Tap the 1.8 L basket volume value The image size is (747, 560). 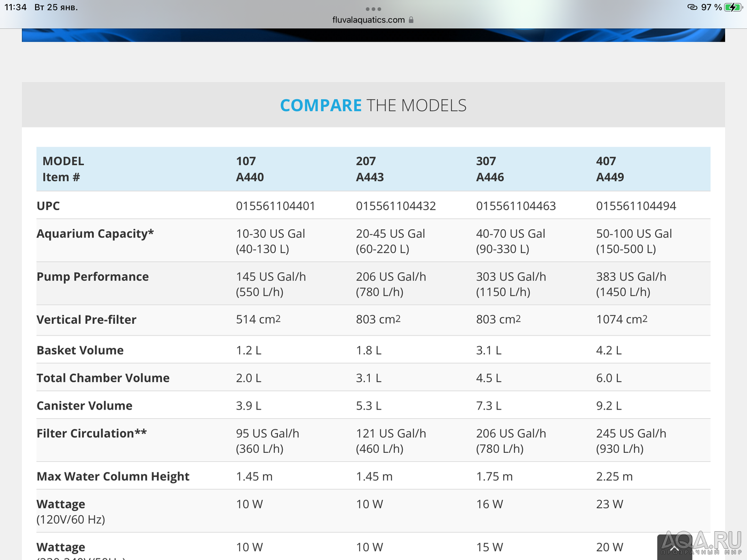click(x=369, y=350)
